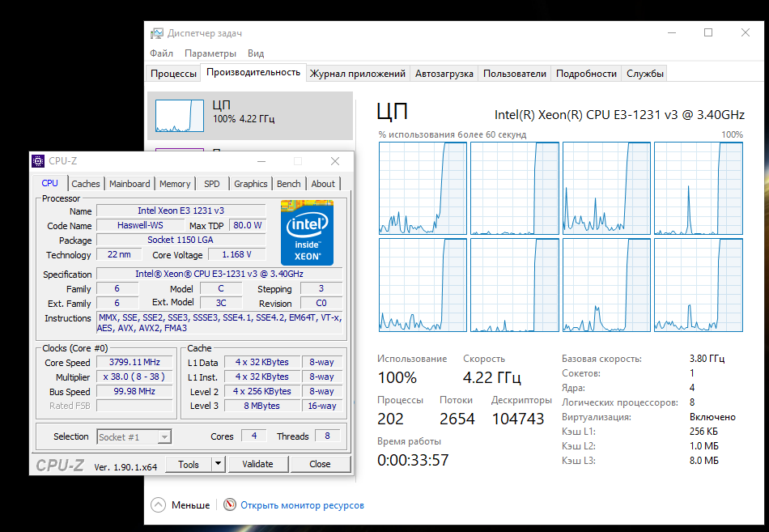Screen dimensions: 769x532
Task: Select the Производительность tab
Action: 253,72
